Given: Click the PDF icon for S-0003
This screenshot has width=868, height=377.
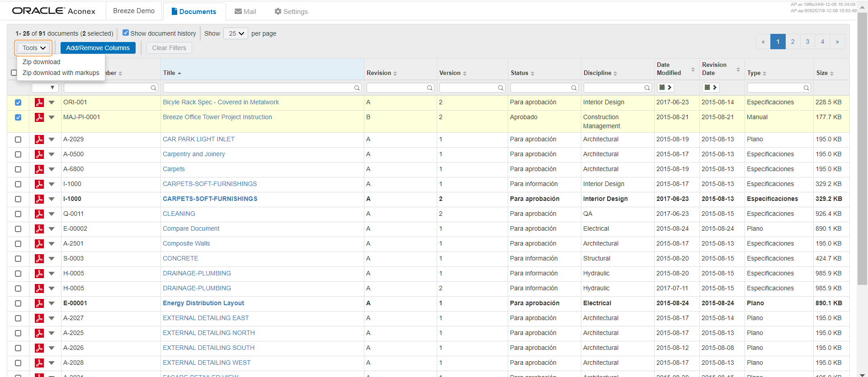Looking at the screenshot, I should 39,259.
